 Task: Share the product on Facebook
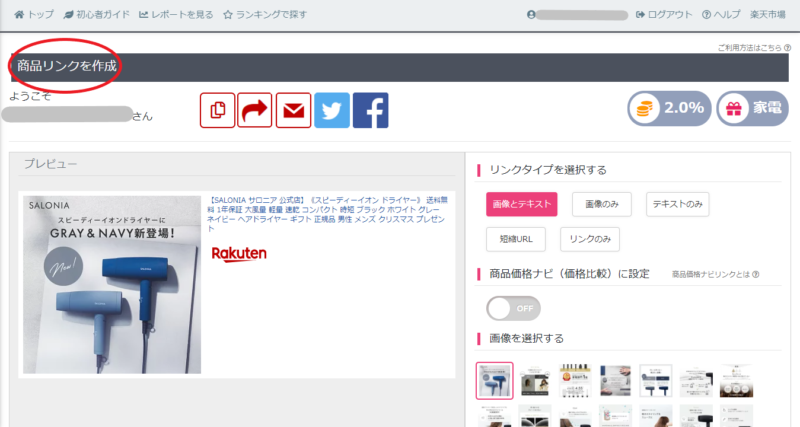[371, 110]
